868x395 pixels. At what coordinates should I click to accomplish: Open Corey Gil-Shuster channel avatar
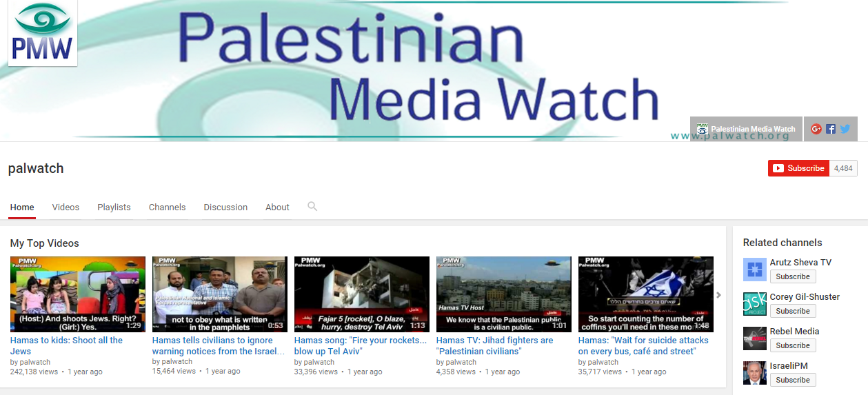(755, 304)
